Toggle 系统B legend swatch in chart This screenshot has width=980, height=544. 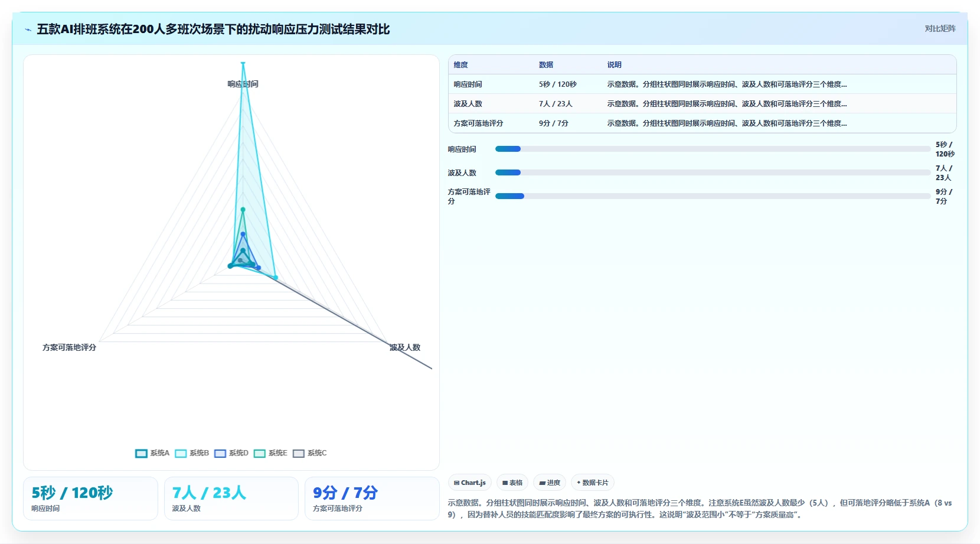(181, 454)
